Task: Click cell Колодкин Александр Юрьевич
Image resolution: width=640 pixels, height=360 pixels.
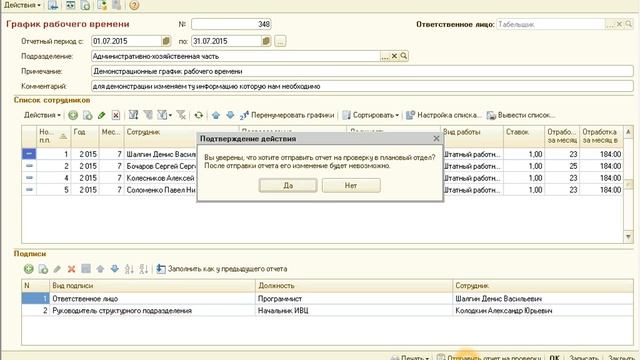Action: (x=543, y=311)
